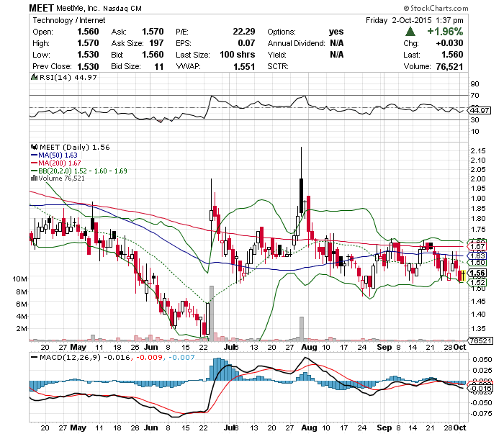Click the Open: label
504x434 pixels.
coord(42,32)
